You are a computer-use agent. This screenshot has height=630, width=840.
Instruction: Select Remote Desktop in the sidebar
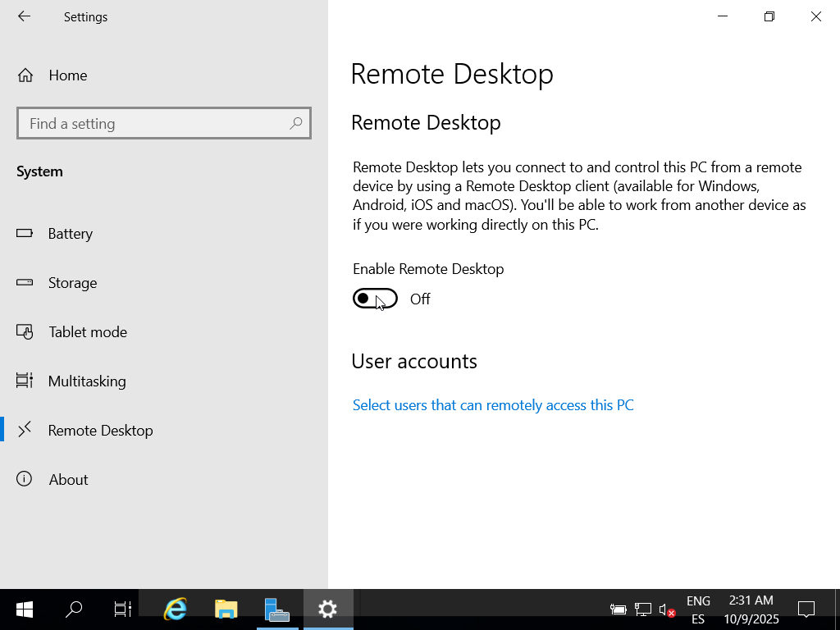[x=100, y=431]
